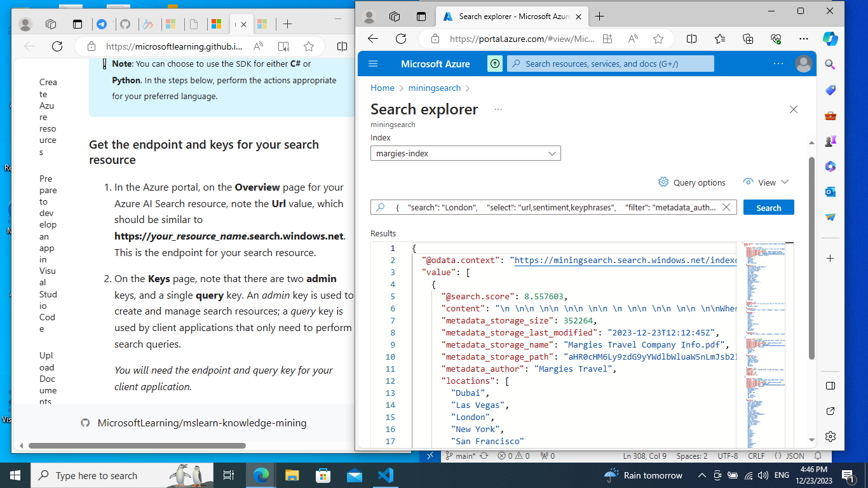
Task: Click the Search button in Search explorer
Action: 768,208
